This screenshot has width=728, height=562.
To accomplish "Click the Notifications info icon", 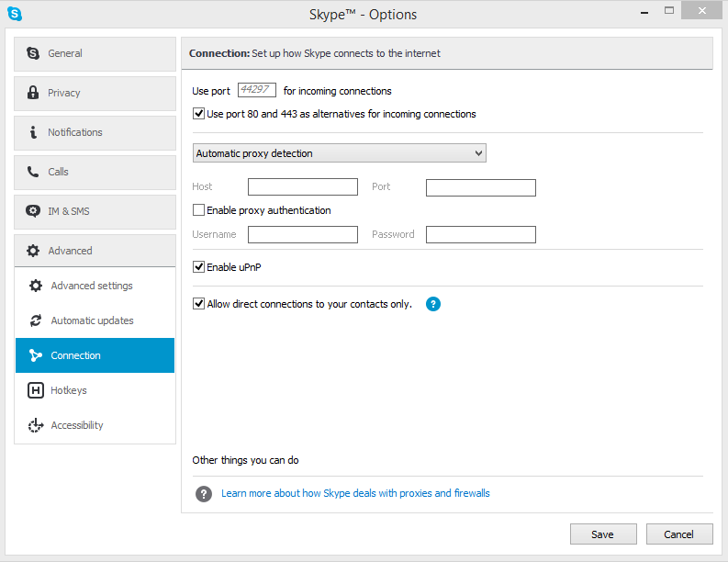I will (x=33, y=132).
